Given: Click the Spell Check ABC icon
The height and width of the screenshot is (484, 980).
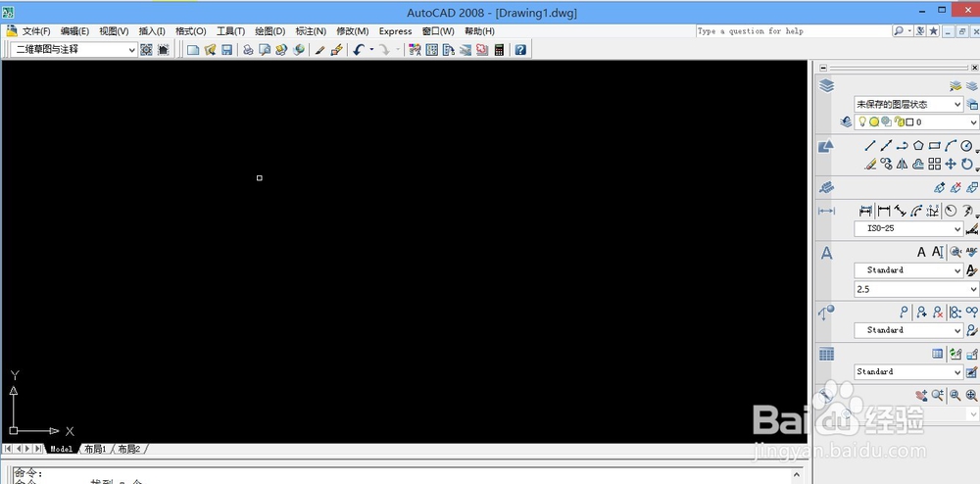Looking at the screenshot, I should pos(971,253).
